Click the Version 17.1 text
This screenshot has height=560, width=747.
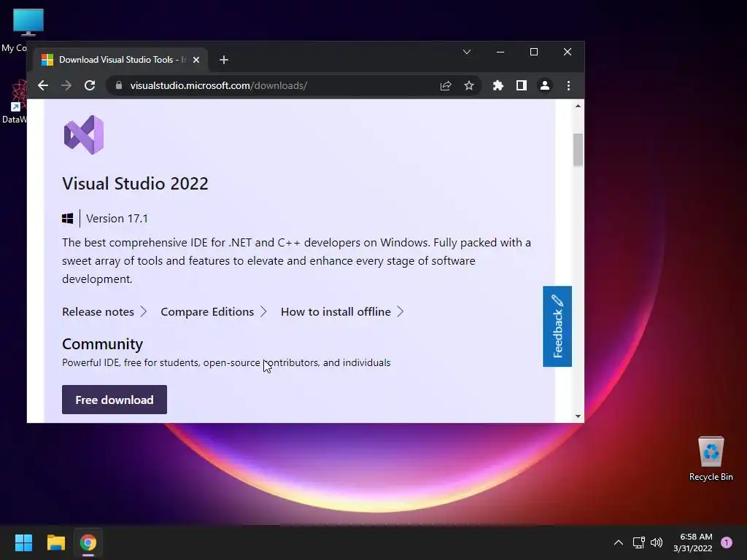[117, 218]
